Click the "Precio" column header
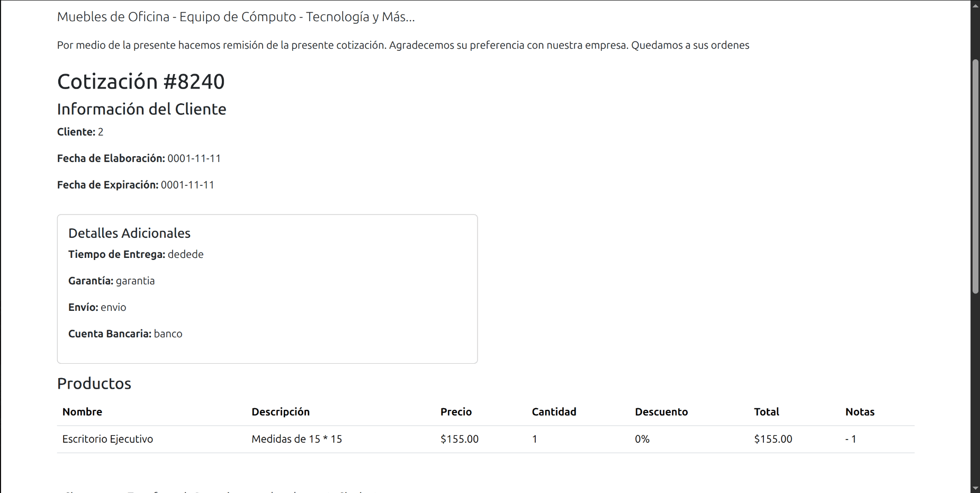The height and width of the screenshot is (493, 980). (456, 412)
